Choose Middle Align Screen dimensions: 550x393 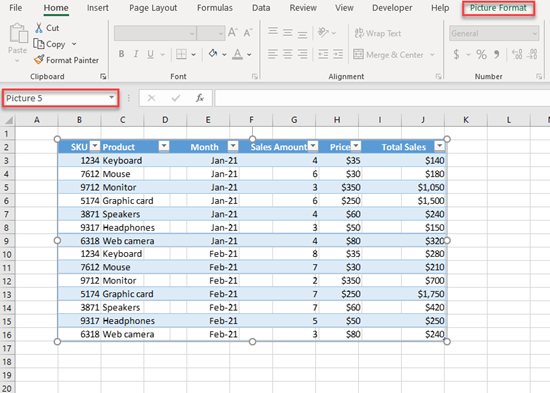pyautogui.click(x=288, y=33)
